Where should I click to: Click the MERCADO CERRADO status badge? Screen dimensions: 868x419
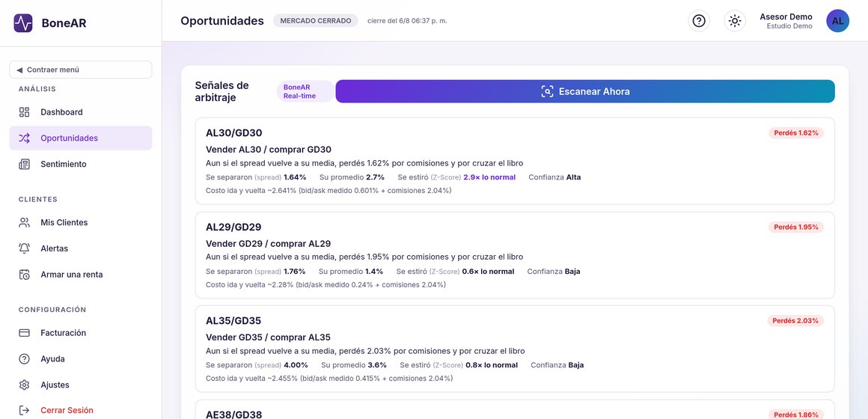316,21
